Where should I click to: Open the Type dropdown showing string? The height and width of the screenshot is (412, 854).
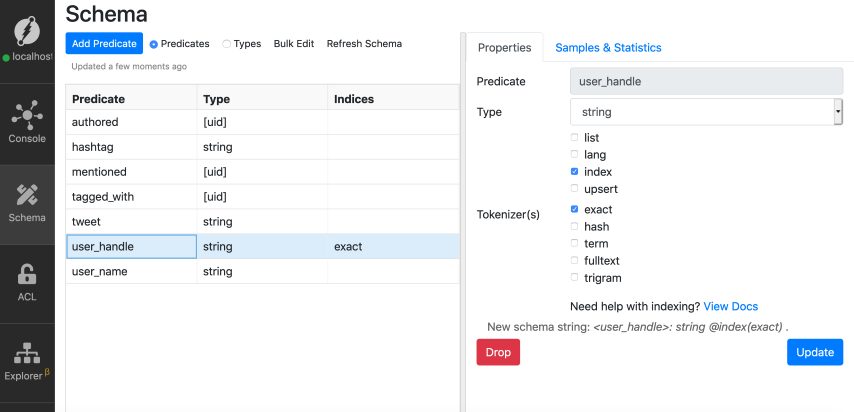(706, 112)
